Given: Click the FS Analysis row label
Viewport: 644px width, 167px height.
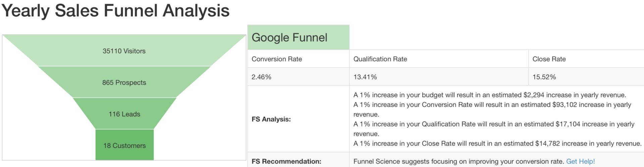Looking at the screenshot, I should pyautogui.click(x=271, y=119).
